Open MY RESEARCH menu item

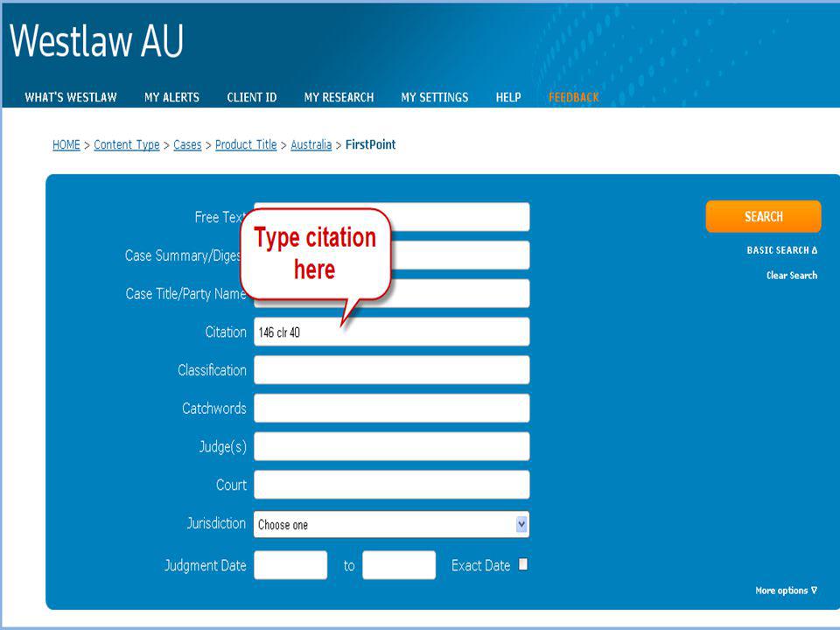[x=339, y=97]
